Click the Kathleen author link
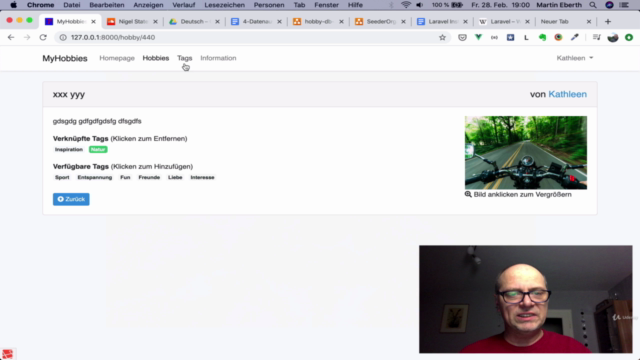Viewport: 640px width, 360px height. click(567, 94)
